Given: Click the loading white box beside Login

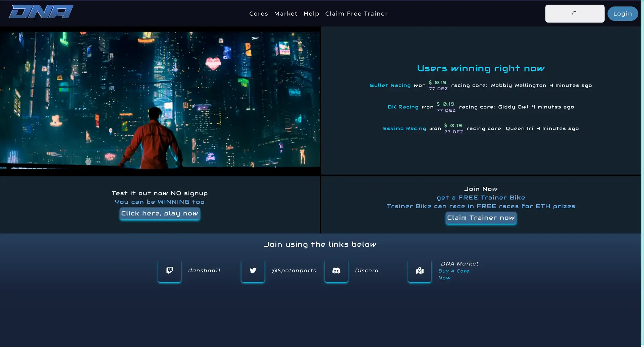Looking at the screenshot, I should (x=575, y=14).
